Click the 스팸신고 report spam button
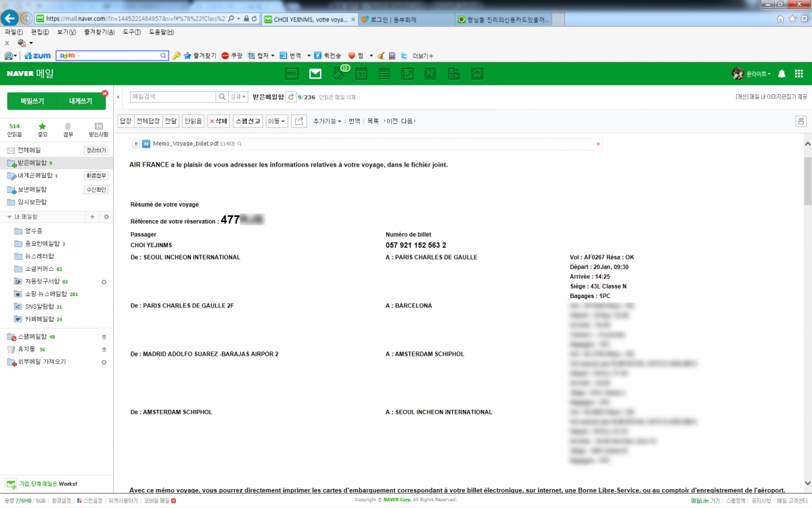The height and width of the screenshot is (508, 812). click(248, 121)
